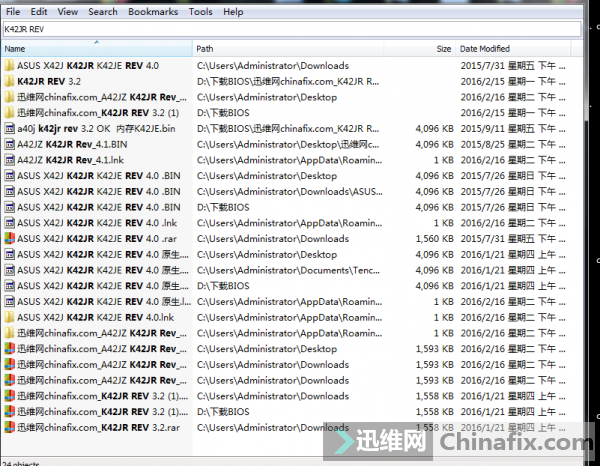The width and height of the screenshot is (600, 466).
Task: Click size '1,593 KB' of rar on Desktop
Action: point(434,349)
